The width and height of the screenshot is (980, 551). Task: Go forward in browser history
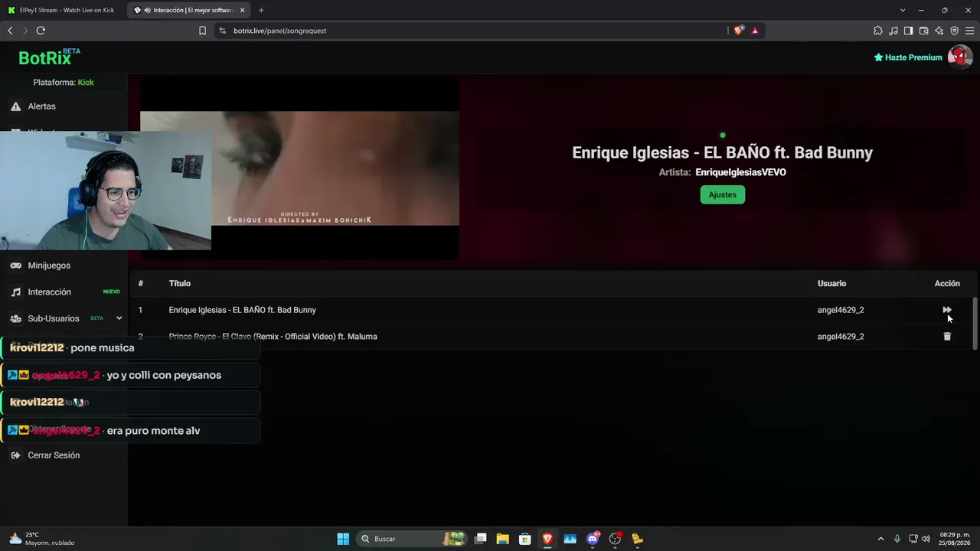(25, 31)
